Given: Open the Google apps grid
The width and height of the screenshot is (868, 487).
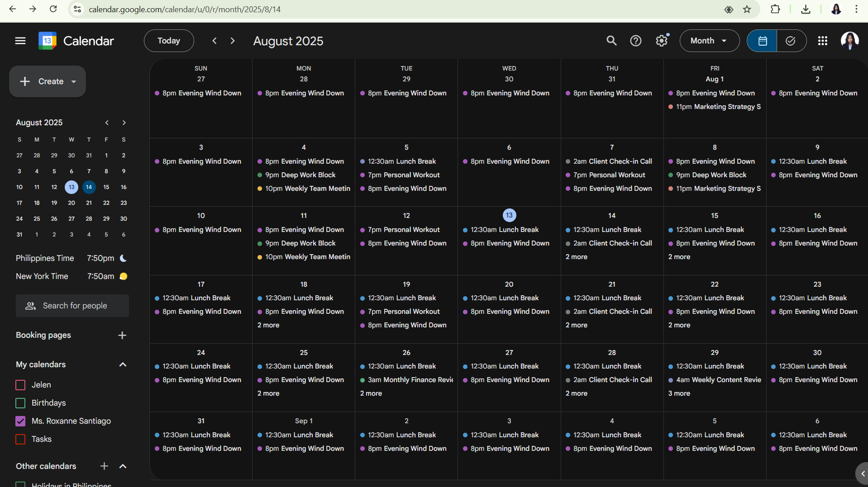Looking at the screenshot, I should (822, 41).
